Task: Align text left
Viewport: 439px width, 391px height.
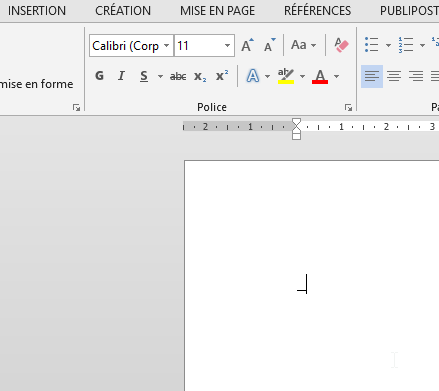Action: coord(372,76)
